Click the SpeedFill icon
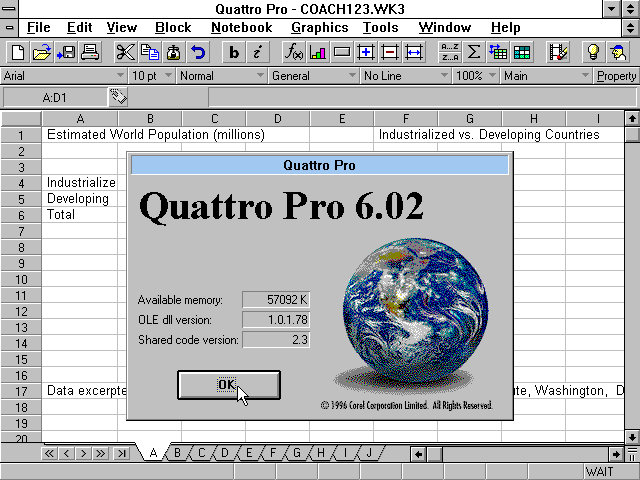The height and width of the screenshot is (480, 640). point(498,53)
